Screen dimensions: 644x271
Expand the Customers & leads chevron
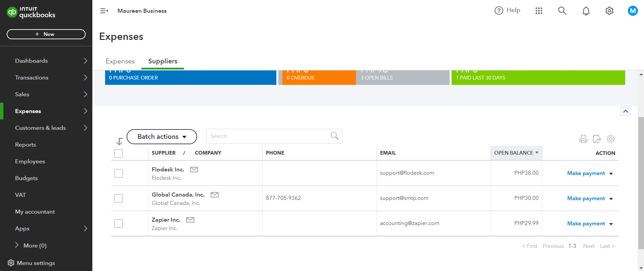click(85, 128)
